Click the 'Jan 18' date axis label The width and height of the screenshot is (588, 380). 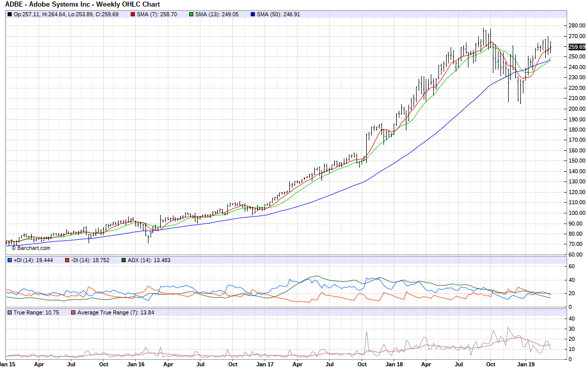point(394,364)
